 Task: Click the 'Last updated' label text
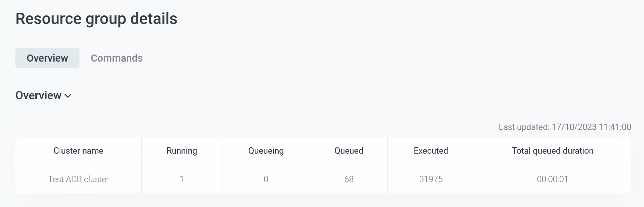pos(524,127)
